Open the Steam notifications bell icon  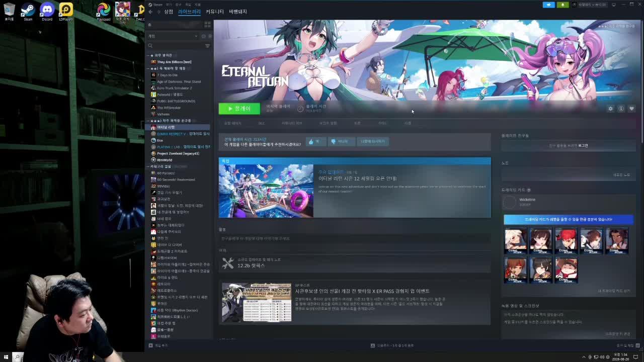point(562,5)
